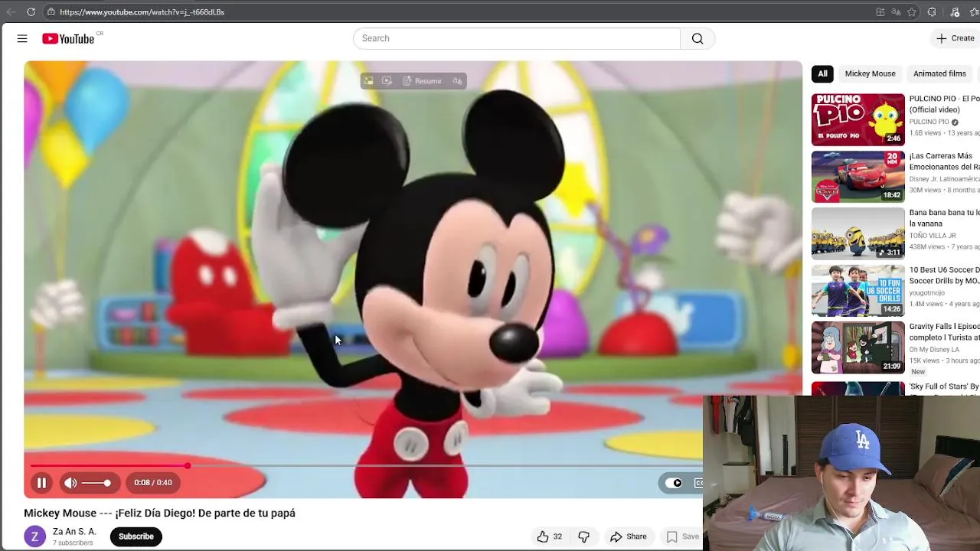Click the URL in address bar
The width and height of the screenshot is (980, 551).
[x=142, y=12]
